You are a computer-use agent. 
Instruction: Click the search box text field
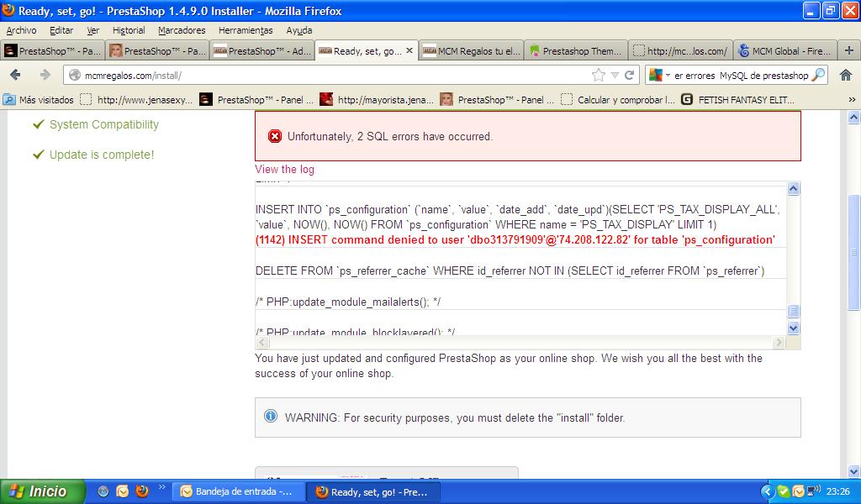click(741, 75)
